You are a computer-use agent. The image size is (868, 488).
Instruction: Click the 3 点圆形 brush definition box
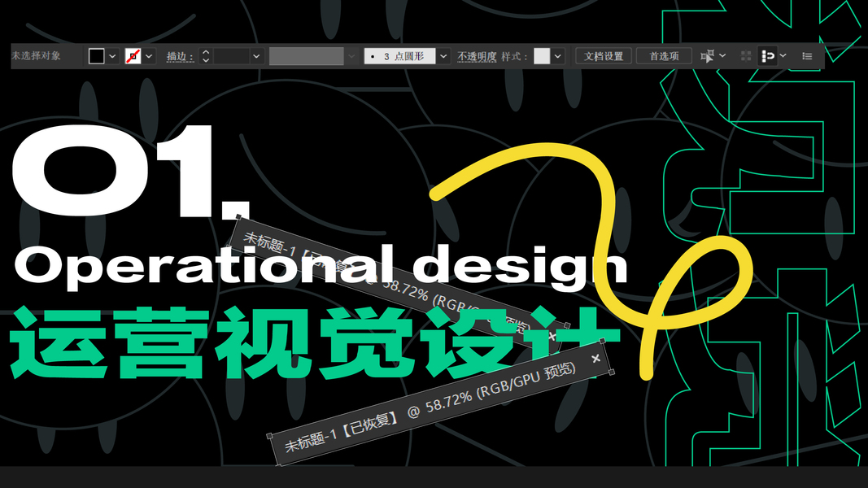pos(399,56)
